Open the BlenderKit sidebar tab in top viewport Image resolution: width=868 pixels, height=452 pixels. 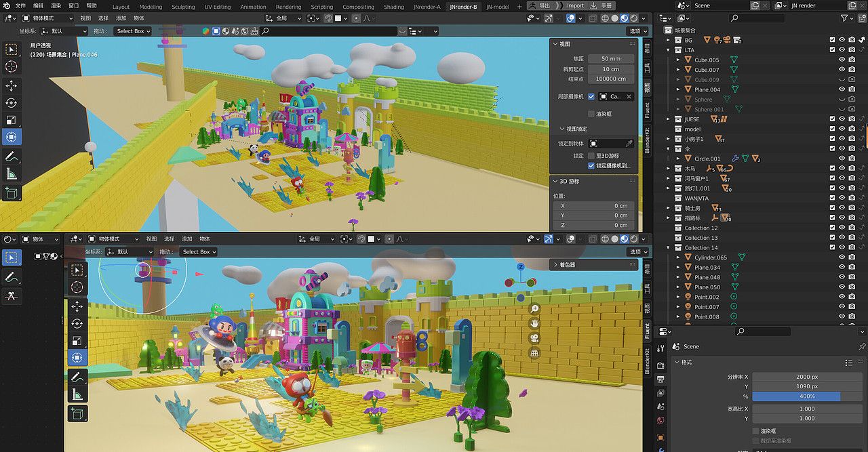(x=646, y=140)
